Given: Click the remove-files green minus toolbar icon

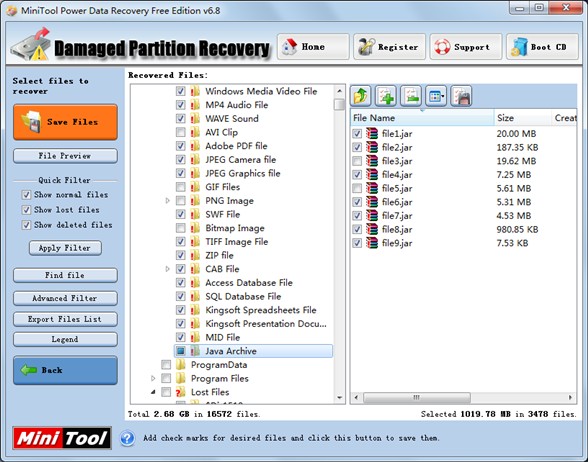Looking at the screenshot, I should pos(411,96).
